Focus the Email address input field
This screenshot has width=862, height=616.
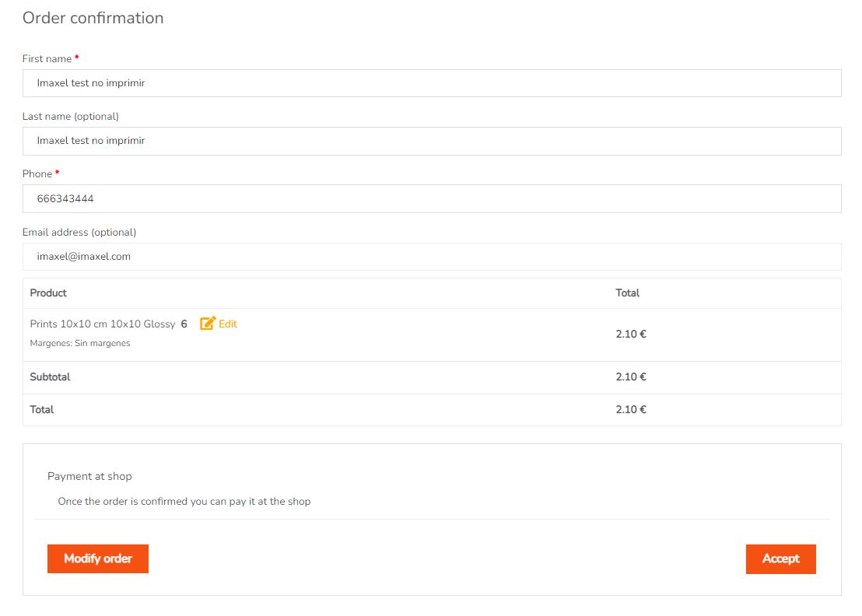(432, 257)
